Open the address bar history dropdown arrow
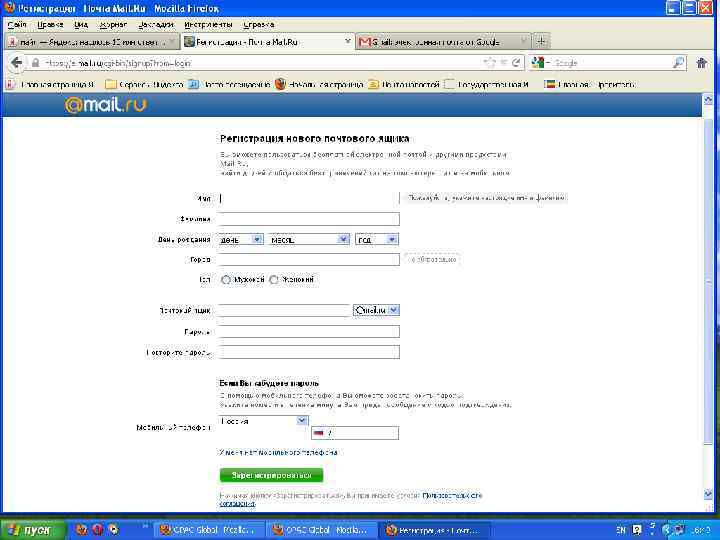The image size is (720, 540). point(504,63)
